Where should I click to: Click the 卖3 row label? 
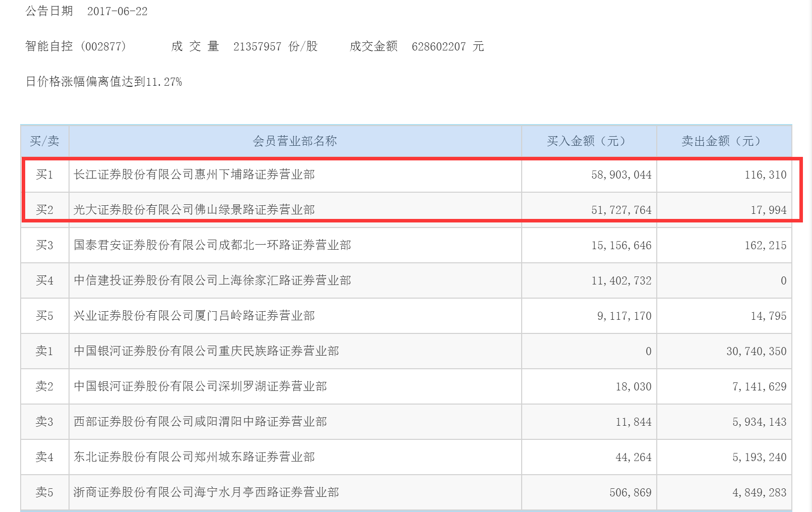[44, 422]
